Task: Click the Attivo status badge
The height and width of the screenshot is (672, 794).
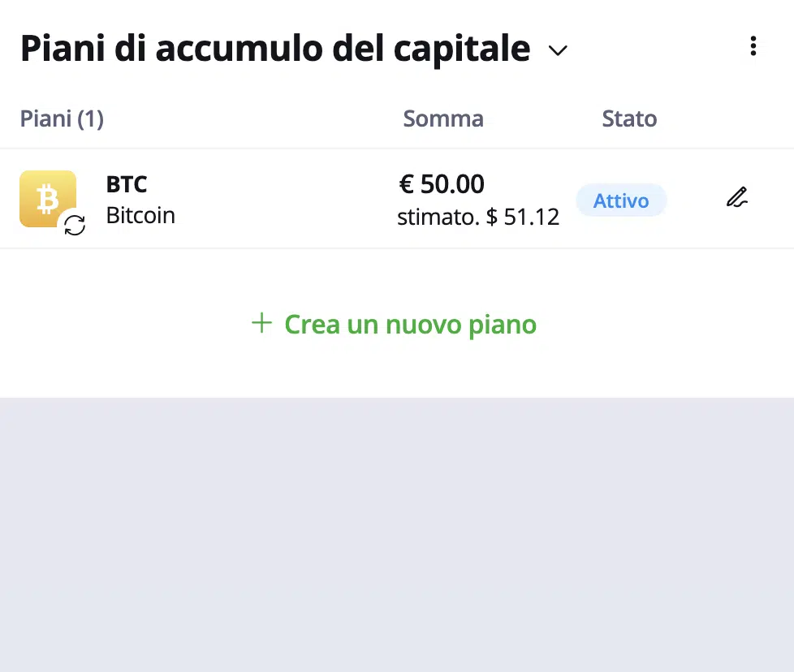Action: 621,200
